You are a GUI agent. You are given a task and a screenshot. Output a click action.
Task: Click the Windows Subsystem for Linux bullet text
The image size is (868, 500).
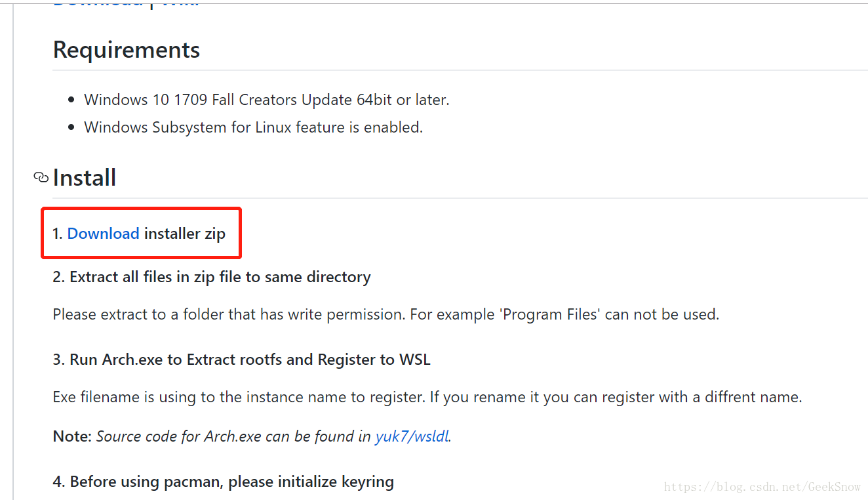[253, 127]
